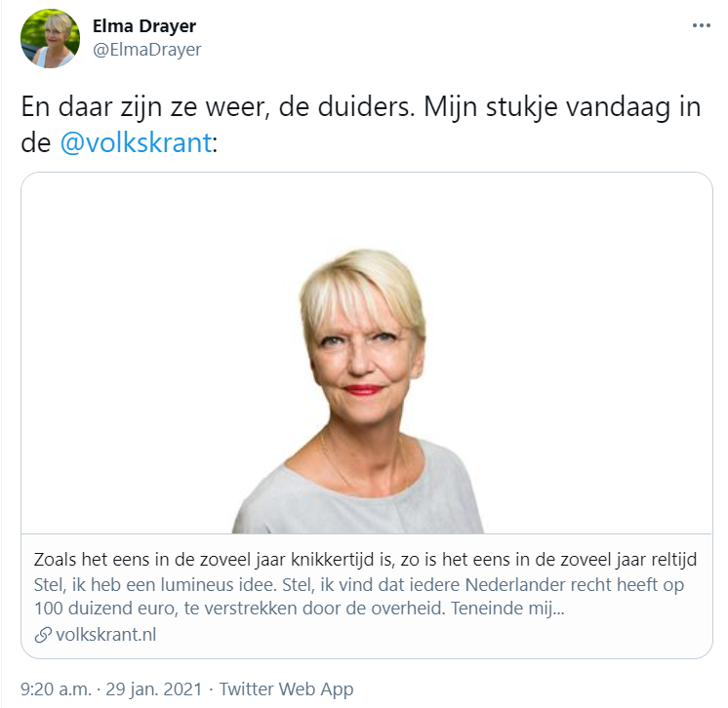Open the tweet's more options ellipsis menu
This screenshot has width=728, height=708.
pyautogui.click(x=701, y=25)
